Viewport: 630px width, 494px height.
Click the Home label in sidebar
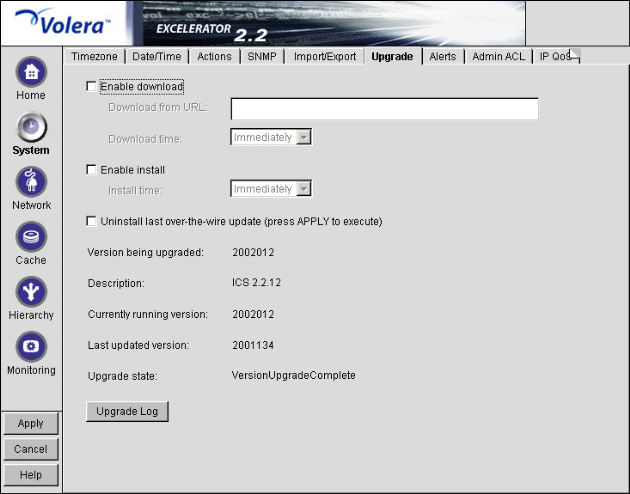[x=31, y=95]
